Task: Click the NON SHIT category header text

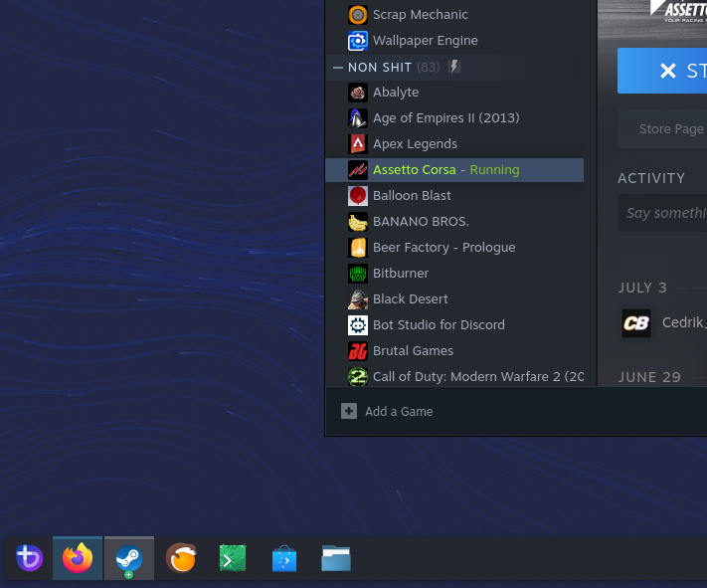Action: 380,68
